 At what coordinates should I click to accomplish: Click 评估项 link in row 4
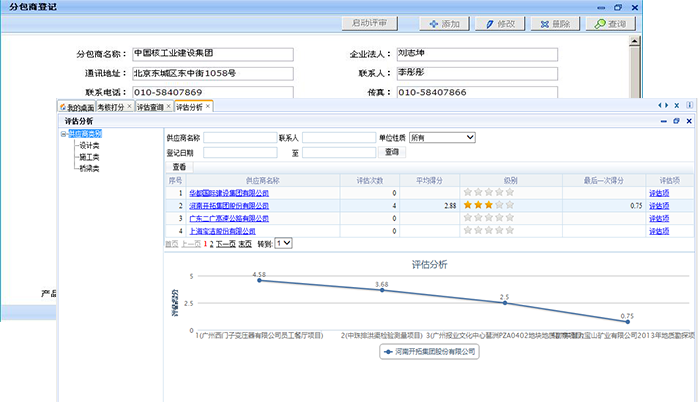[x=659, y=231]
